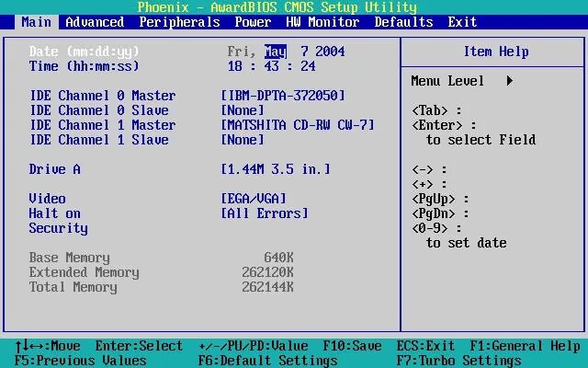Click the F6:Default Settings hint
The image size is (588, 368).
point(267,361)
